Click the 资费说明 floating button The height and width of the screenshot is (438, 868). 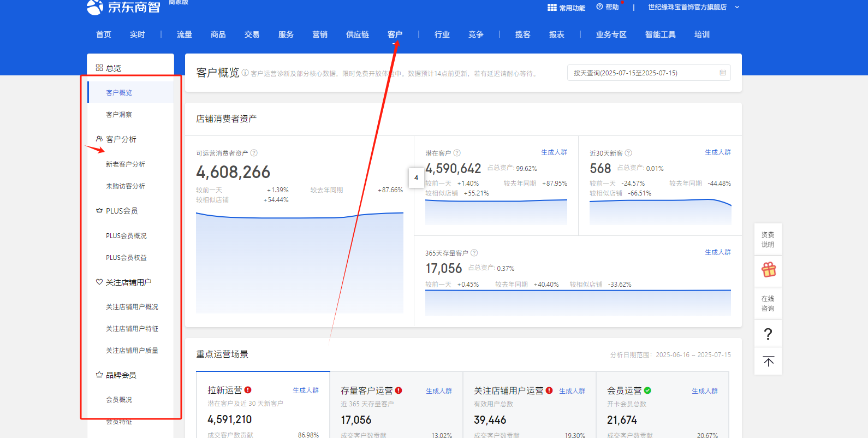coord(768,240)
